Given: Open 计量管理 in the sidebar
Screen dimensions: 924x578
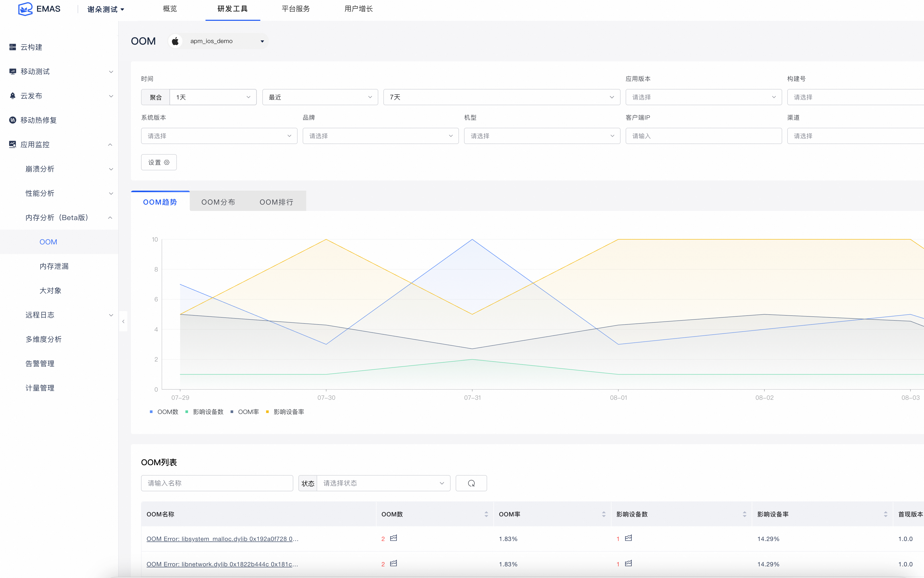Looking at the screenshot, I should (x=40, y=388).
